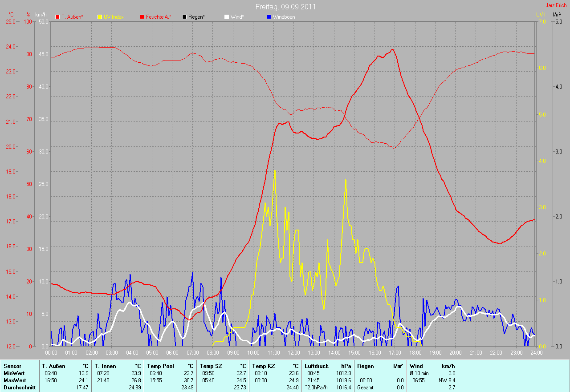570x392 pixels.
Task: Click the 'T. Innen' table column header
Action: click(x=106, y=366)
